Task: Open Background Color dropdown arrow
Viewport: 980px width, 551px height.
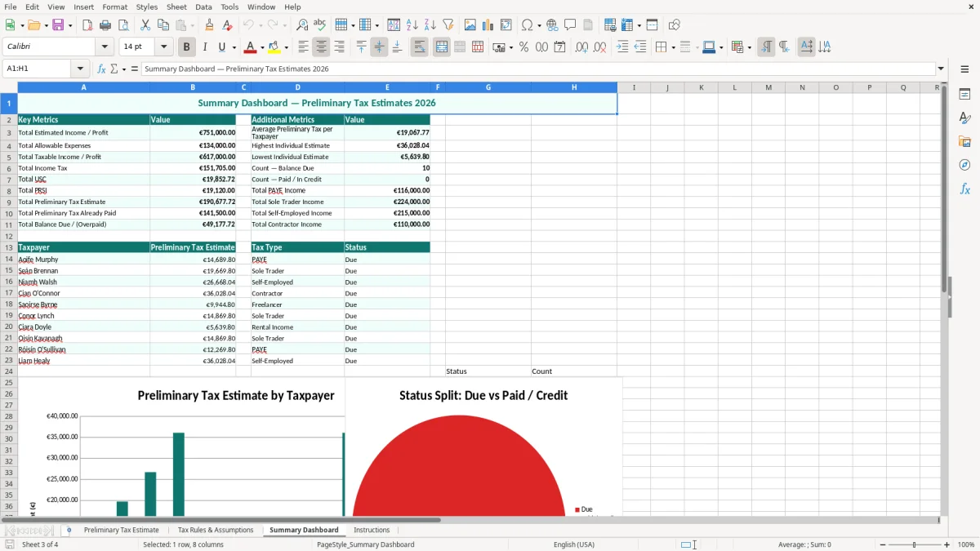Action: 286,47
